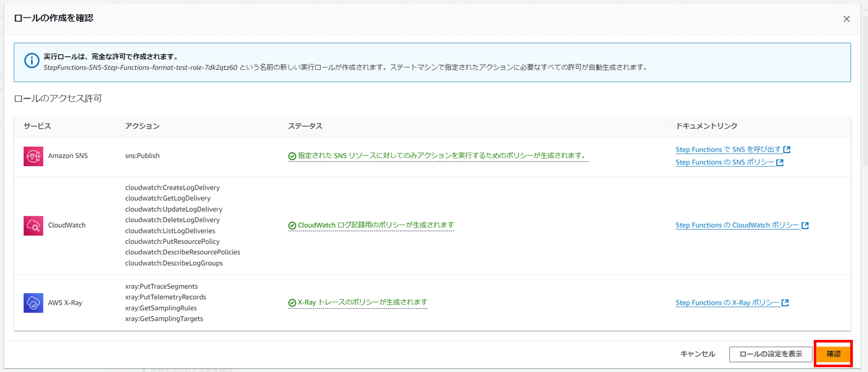Click xray:GetSamplingTargets action
The width and height of the screenshot is (868, 372).
pos(164,319)
